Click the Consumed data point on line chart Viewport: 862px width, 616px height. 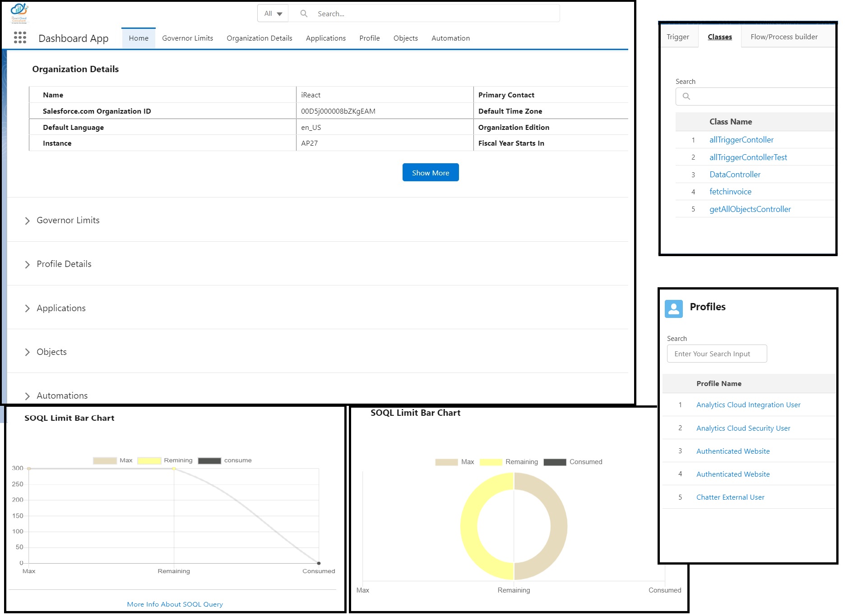tap(319, 563)
